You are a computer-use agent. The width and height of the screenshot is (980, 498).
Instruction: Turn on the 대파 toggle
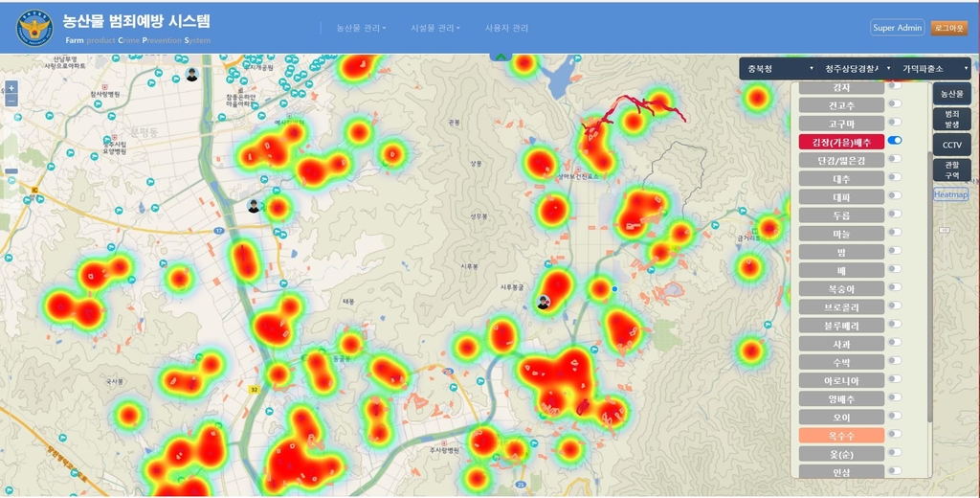pos(895,195)
